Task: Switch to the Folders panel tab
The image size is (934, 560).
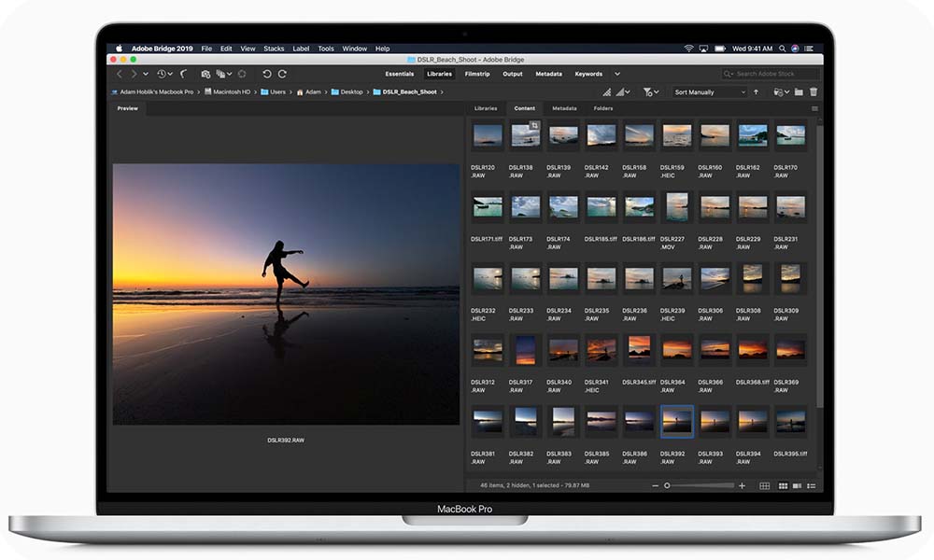Action: point(603,108)
